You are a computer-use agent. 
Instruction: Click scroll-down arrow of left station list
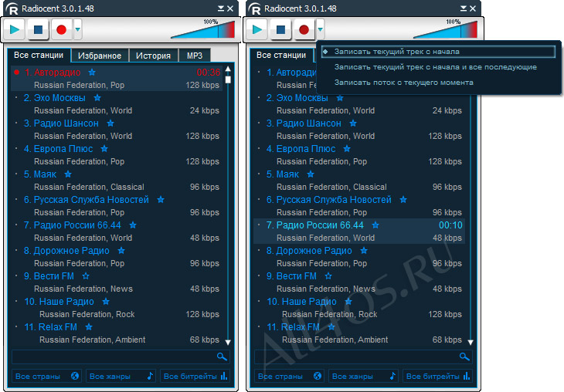coord(228,342)
